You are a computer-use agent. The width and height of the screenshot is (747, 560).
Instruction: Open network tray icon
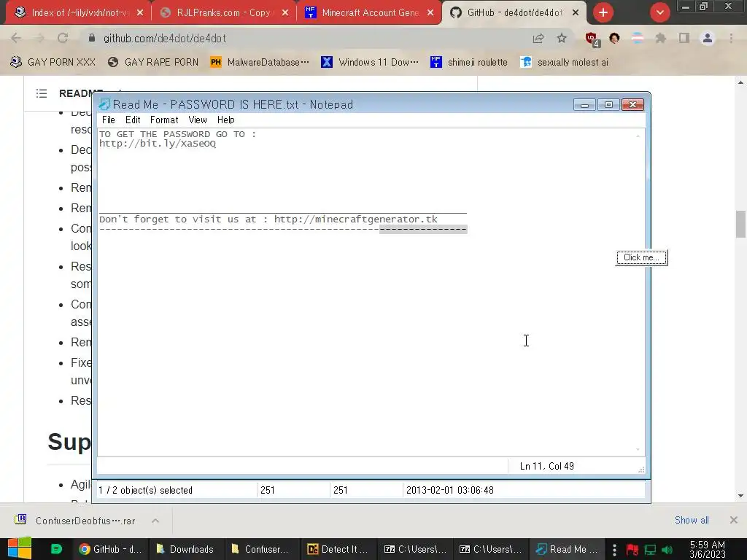click(x=650, y=550)
